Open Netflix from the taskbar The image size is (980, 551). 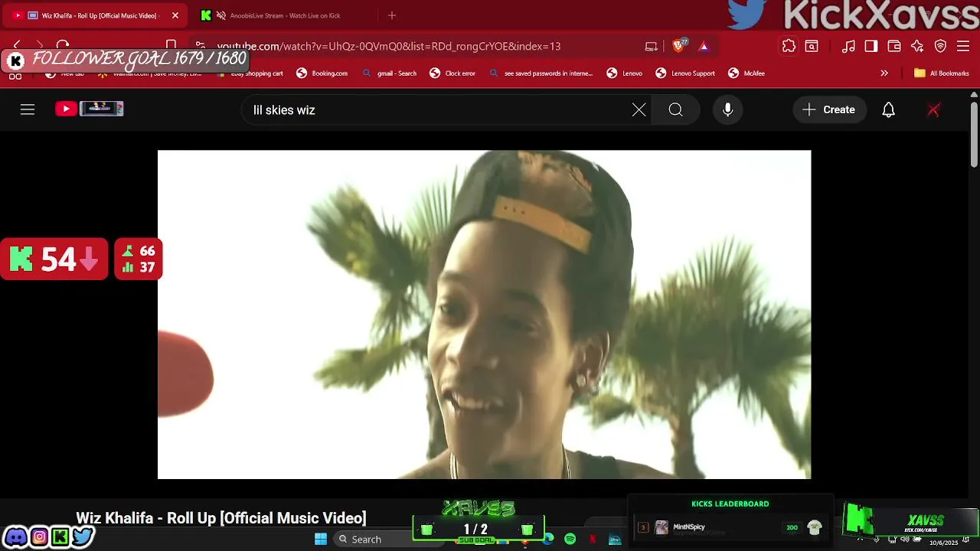(x=593, y=539)
